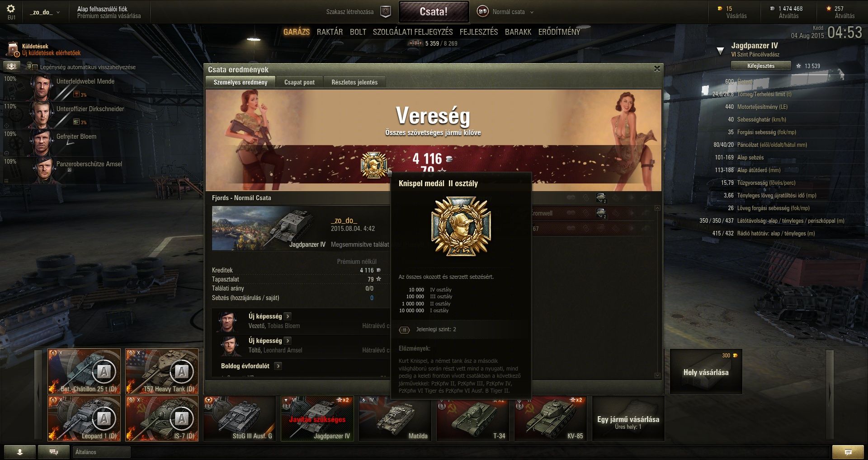The image size is (868, 460).
Task: Click the platoon creation shield icon
Action: (385, 12)
